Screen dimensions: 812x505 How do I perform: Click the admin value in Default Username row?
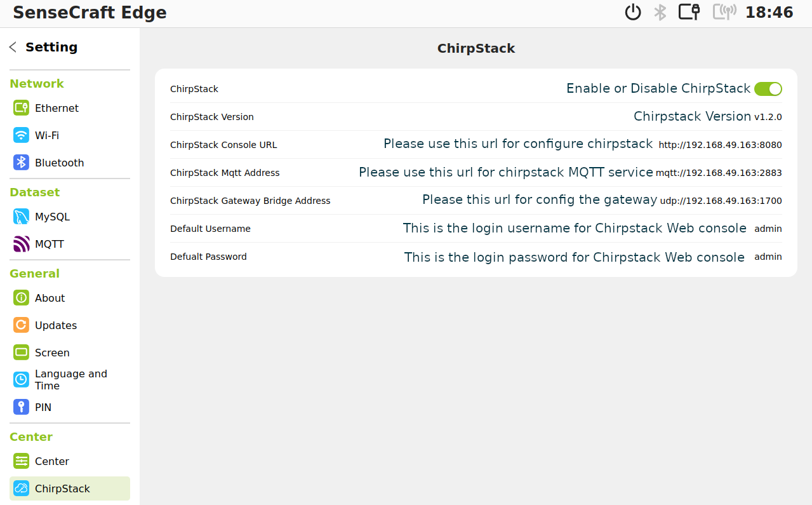(768, 229)
